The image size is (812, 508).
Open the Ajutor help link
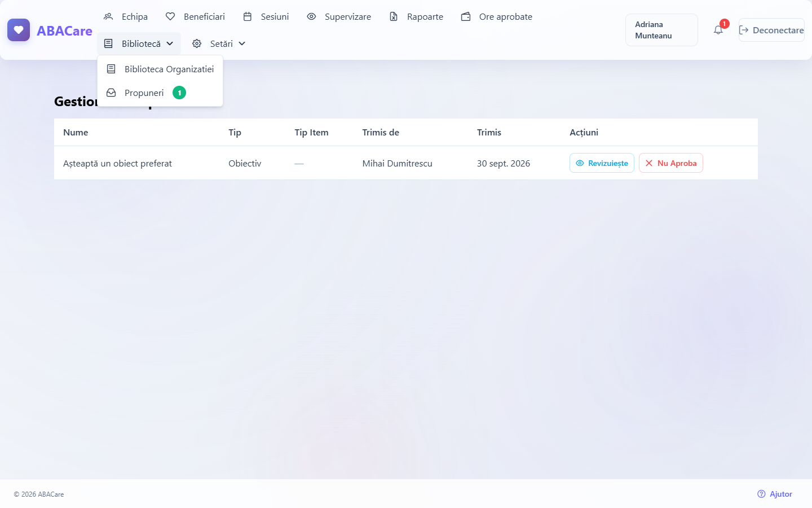coord(775,494)
